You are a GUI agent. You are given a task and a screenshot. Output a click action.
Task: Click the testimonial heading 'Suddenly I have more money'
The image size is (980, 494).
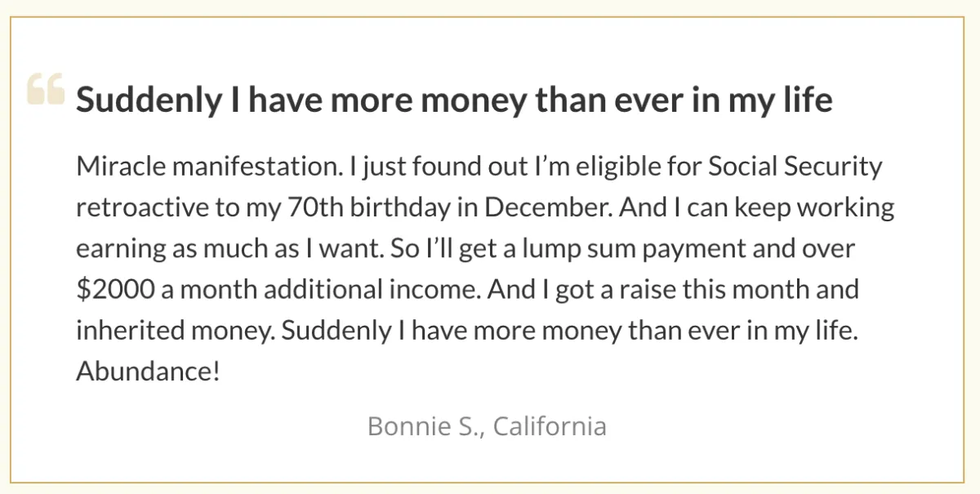(x=453, y=100)
